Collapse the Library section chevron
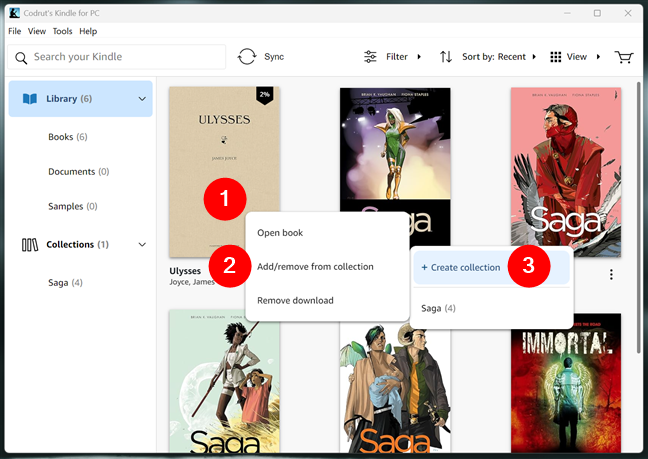This screenshot has width=648, height=459. tap(142, 99)
